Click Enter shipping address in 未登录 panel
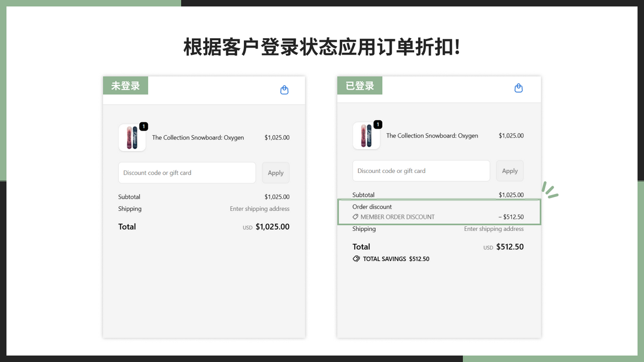The height and width of the screenshot is (362, 644). tap(260, 209)
